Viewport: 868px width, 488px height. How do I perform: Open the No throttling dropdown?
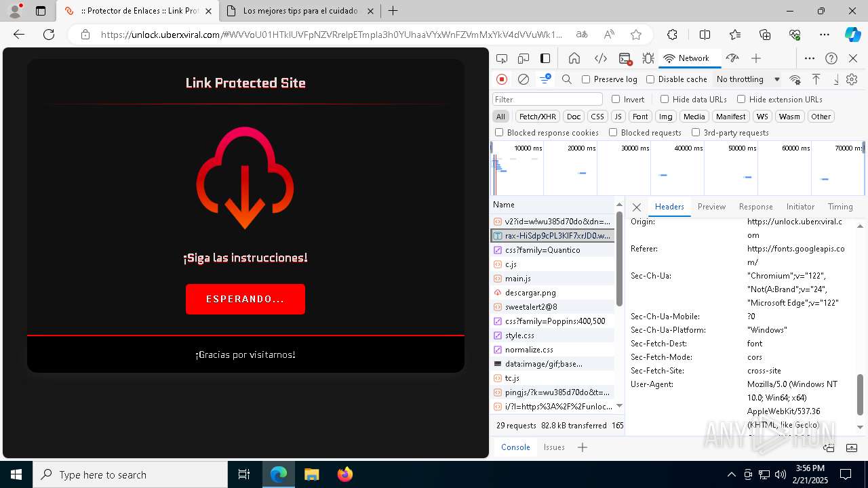point(748,79)
